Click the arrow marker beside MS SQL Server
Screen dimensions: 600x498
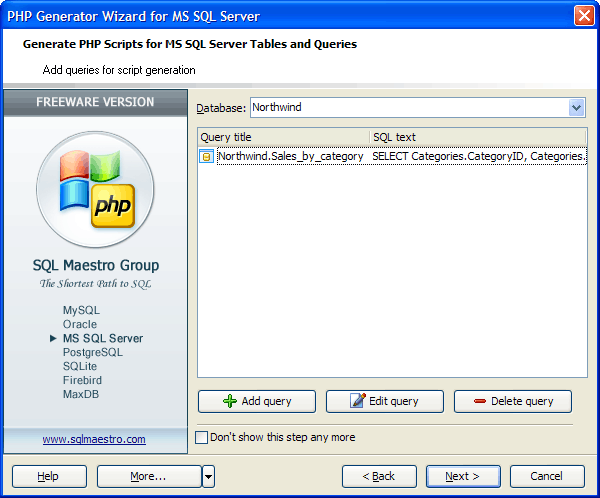point(53,338)
